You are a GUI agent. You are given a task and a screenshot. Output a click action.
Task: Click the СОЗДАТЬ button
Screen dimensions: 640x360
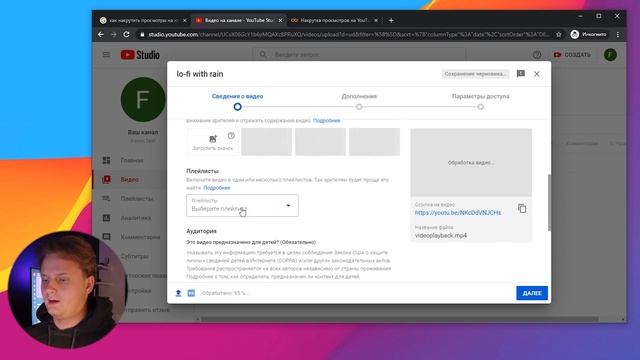coord(572,55)
